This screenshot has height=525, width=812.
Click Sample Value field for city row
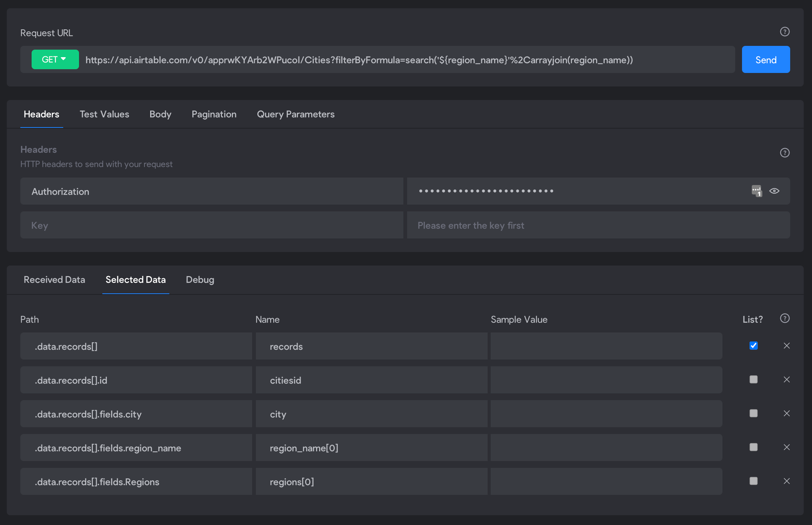pos(607,414)
